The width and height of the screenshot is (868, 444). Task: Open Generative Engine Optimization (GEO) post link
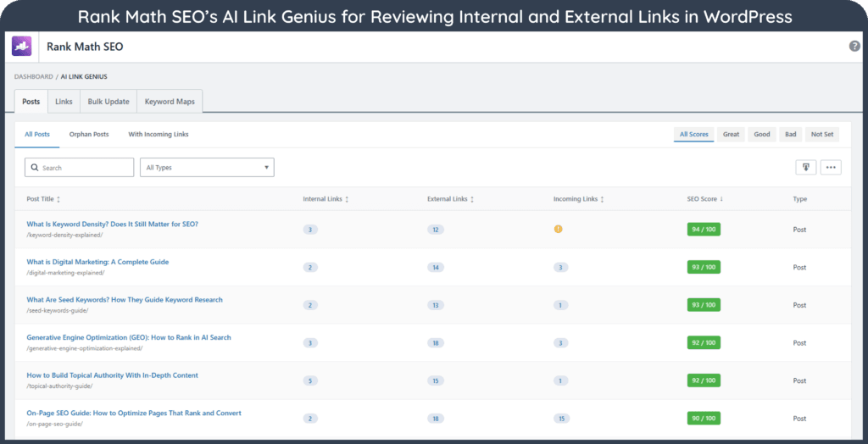point(129,337)
